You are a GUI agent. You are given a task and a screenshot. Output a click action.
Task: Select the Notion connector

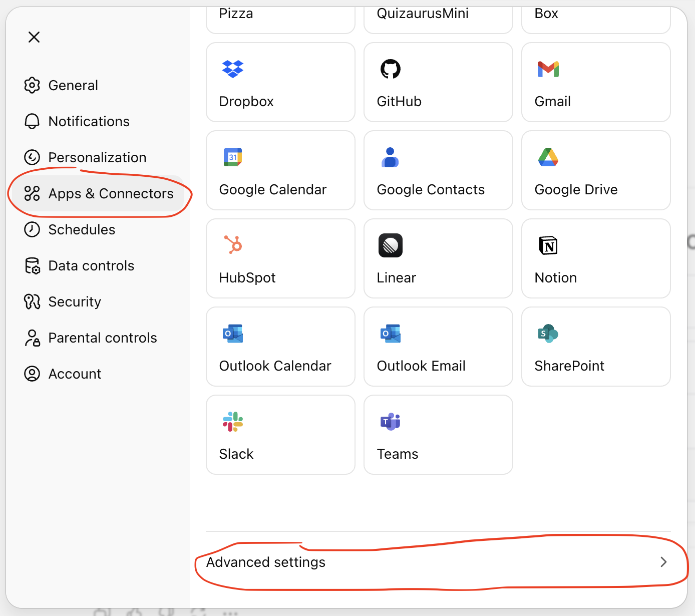point(595,258)
